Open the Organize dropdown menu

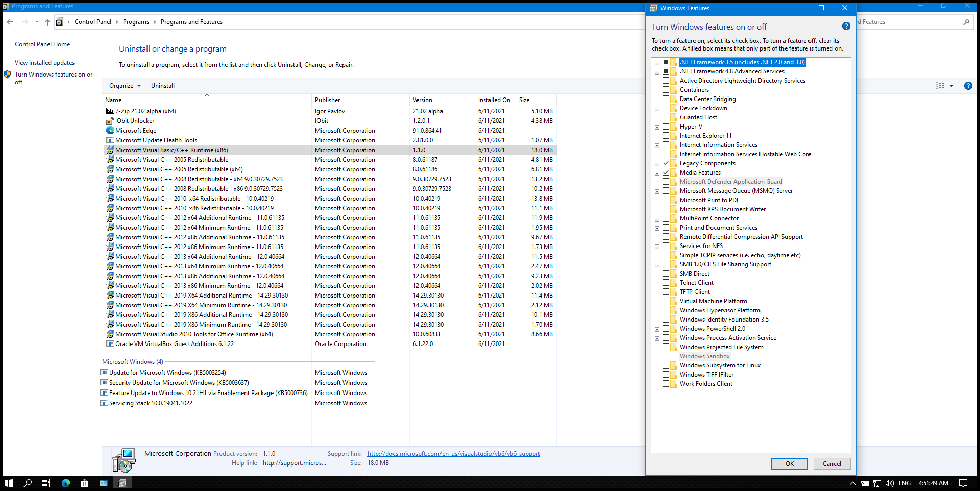(x=125, y=86)
